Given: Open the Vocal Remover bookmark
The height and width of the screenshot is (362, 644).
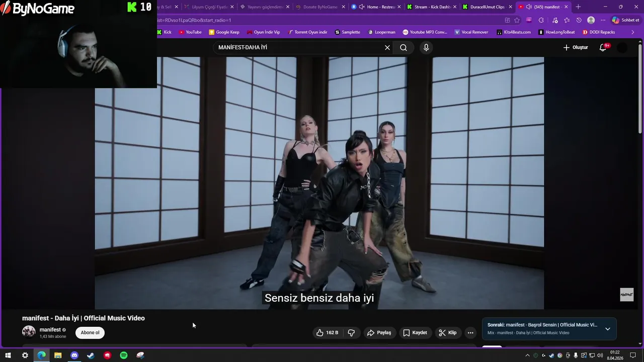Looking at the screenshot, I should pyautogui.click(x=471, y=32).
